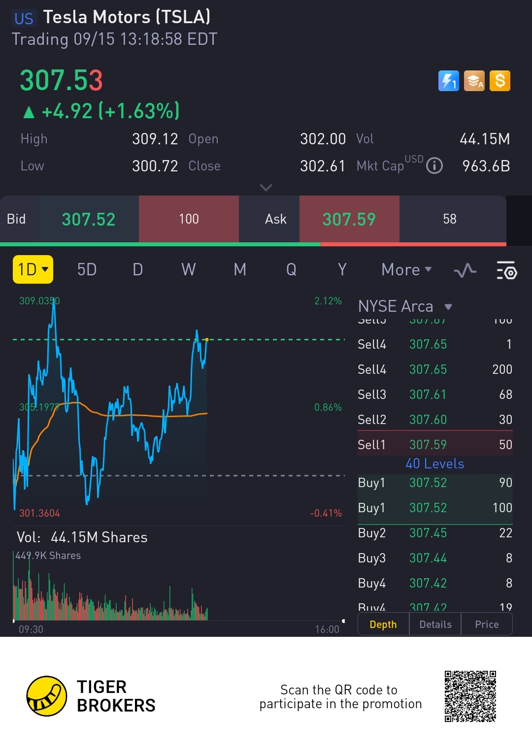Select the Buy4 307.42 row with 8 shares
532x756 pixels.
pyautogui.click(x=435, y=583)
